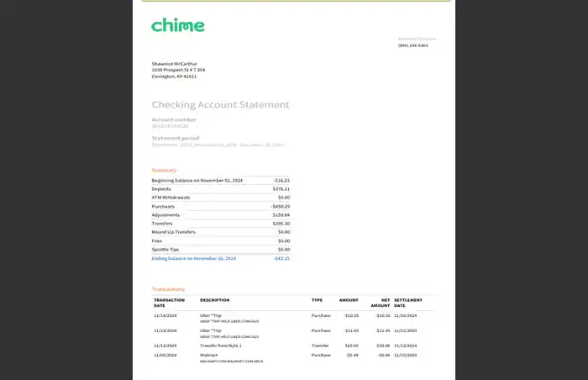Click the 11/09/2024 transaction date
This screenshot has width=588, height=380.
click(x=165, y=356)
